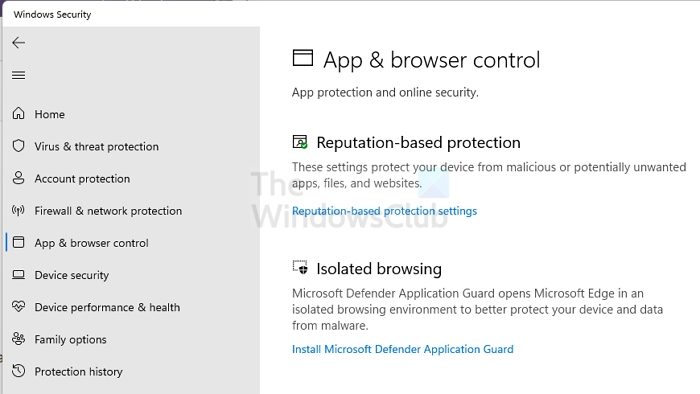
Task: Click the Virus & threat protection shield icon
Action: pos(18,146)
